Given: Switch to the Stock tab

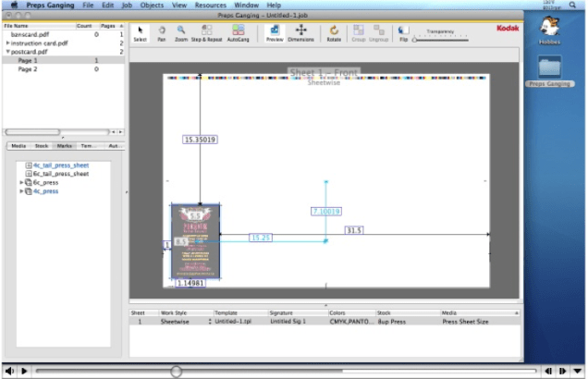Looking at the screenshot, I should click(42, 146).
